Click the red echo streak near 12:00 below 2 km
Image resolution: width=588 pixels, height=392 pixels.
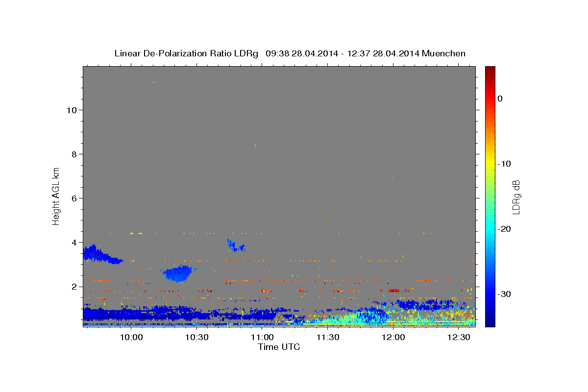[x=394, y=290]
